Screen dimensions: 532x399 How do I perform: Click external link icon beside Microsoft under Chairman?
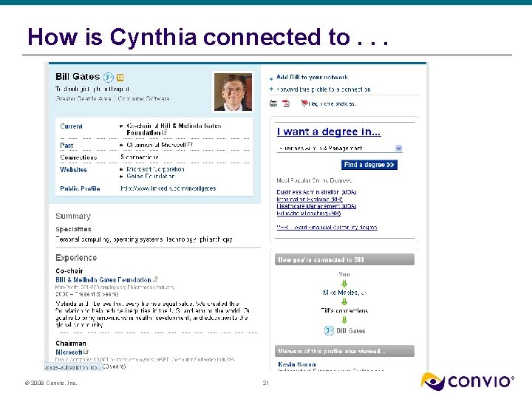(86, 352)
